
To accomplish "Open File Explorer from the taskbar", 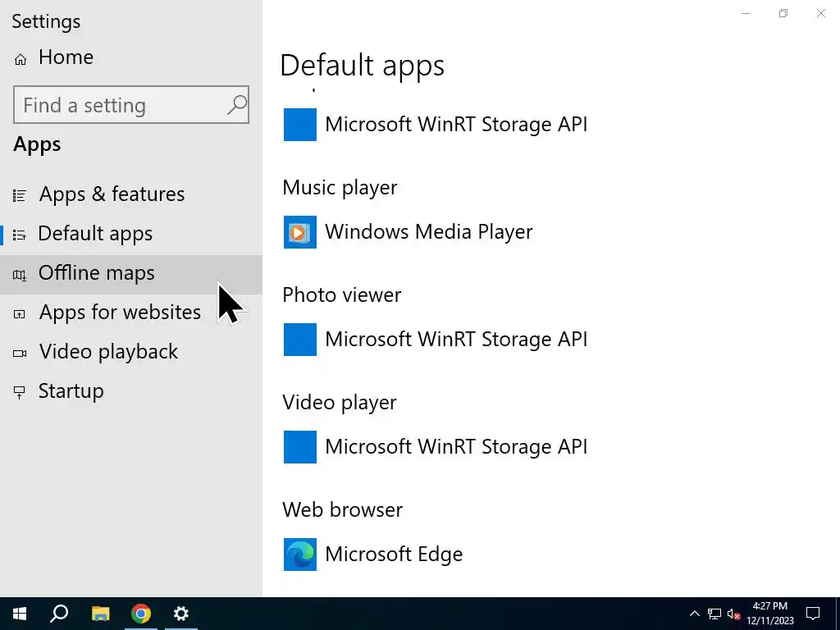I will (100, 614).
